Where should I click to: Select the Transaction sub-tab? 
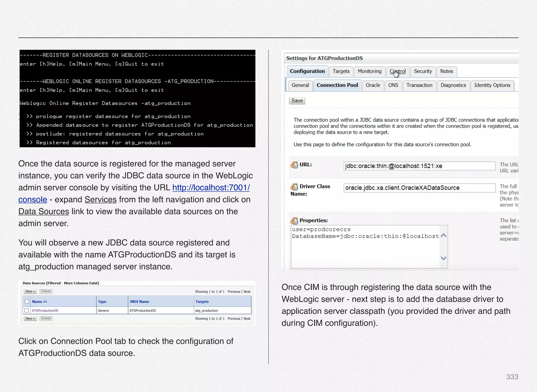point(420,85)
